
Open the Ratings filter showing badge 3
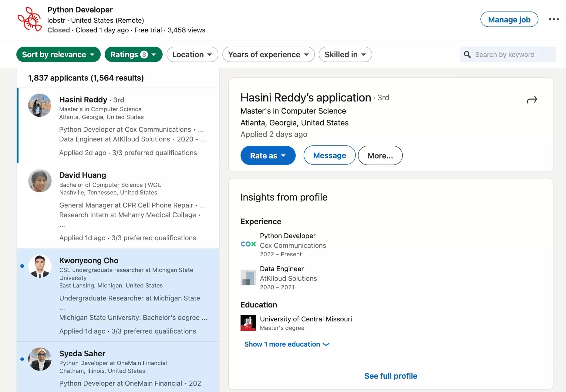tap(133, 55)
